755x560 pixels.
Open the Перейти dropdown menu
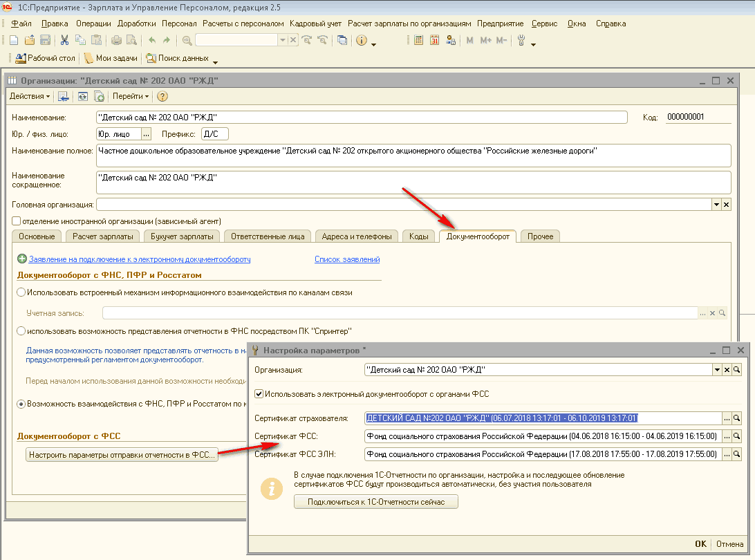pos(131,96)
